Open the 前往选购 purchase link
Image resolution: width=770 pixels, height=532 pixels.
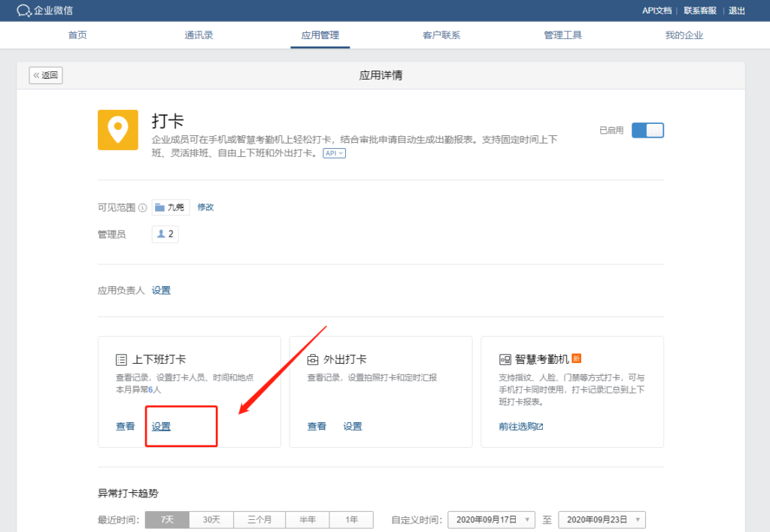520,426
